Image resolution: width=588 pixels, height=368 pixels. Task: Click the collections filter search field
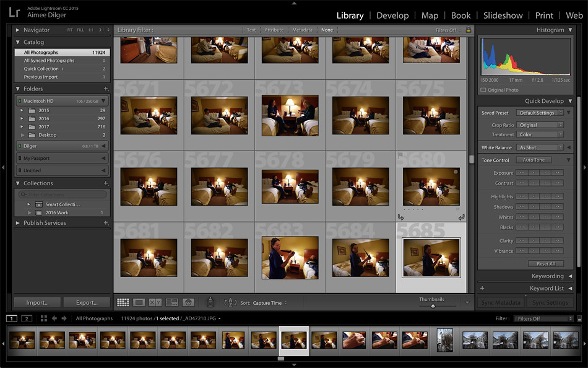63,195
